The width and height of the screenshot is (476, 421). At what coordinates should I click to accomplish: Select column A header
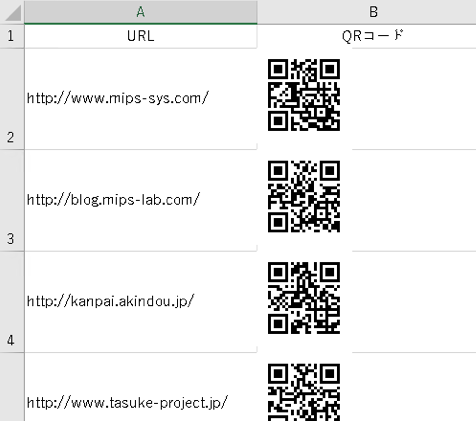tap(141, 12)
